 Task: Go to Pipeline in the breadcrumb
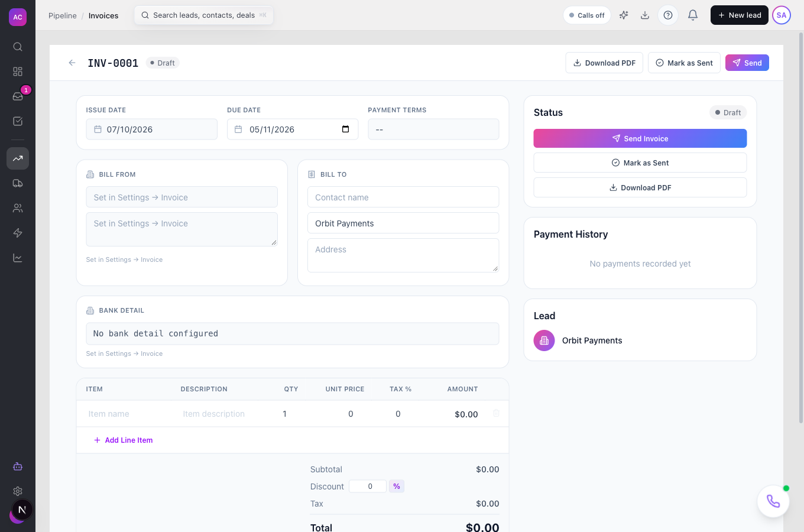[x=63, y=15]
